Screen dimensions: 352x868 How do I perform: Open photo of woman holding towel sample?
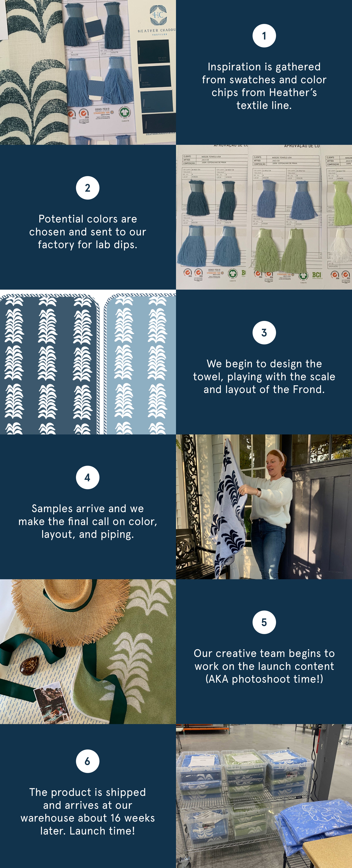coord(264,507)
